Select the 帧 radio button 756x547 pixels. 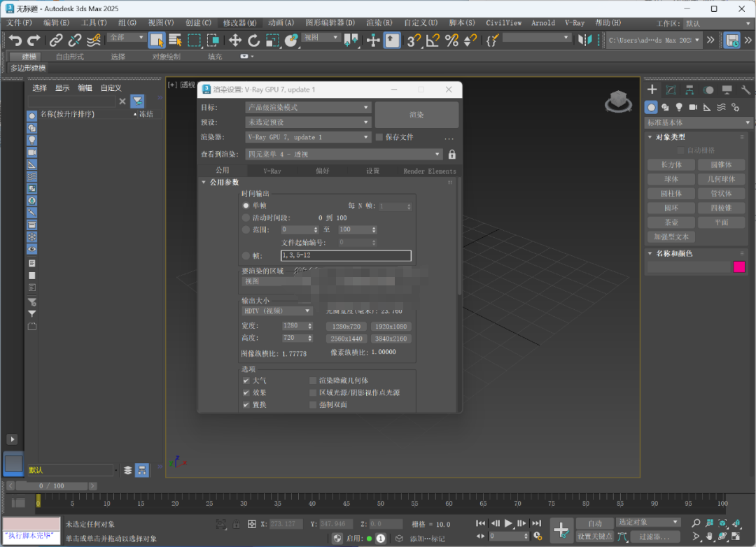246,256
